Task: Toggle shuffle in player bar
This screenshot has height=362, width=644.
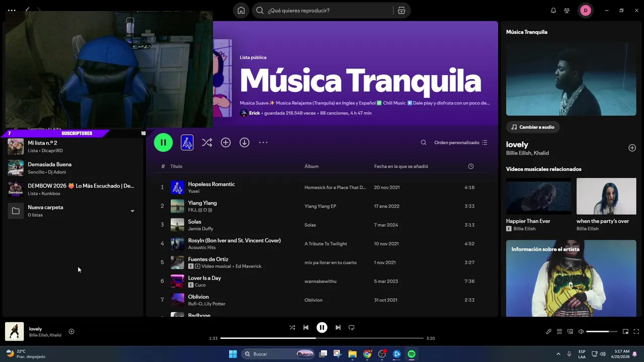Action: coord(292,327)
